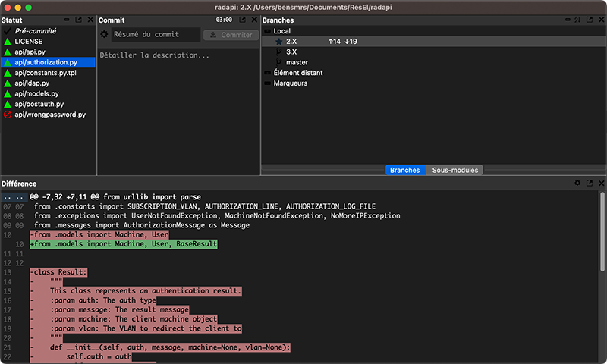Click the removed line '-class Result:'
The height and width of the screenshot is (364, 607).
(58, 272)
